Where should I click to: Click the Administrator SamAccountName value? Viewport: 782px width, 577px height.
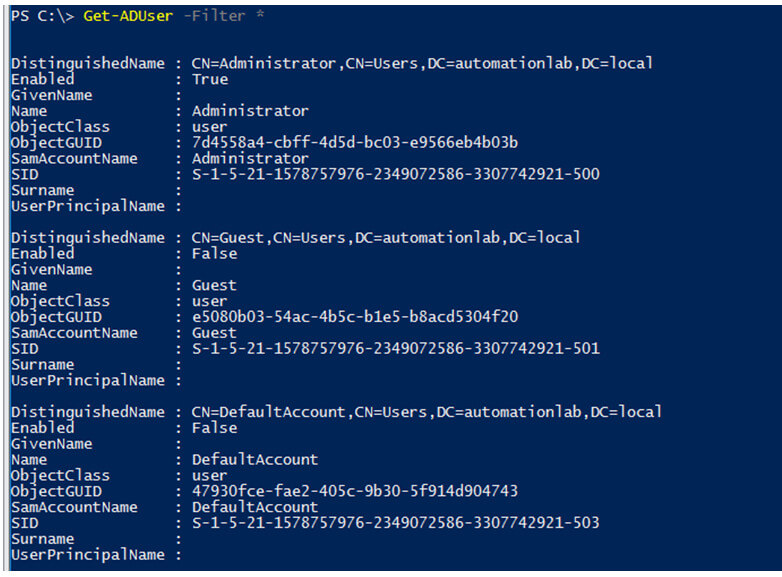pyautogui.click(x=250, y=159)
